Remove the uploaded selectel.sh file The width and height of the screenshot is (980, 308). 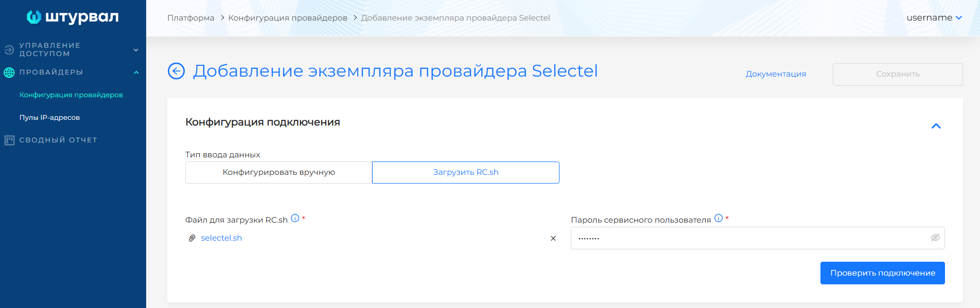[553, 238]
